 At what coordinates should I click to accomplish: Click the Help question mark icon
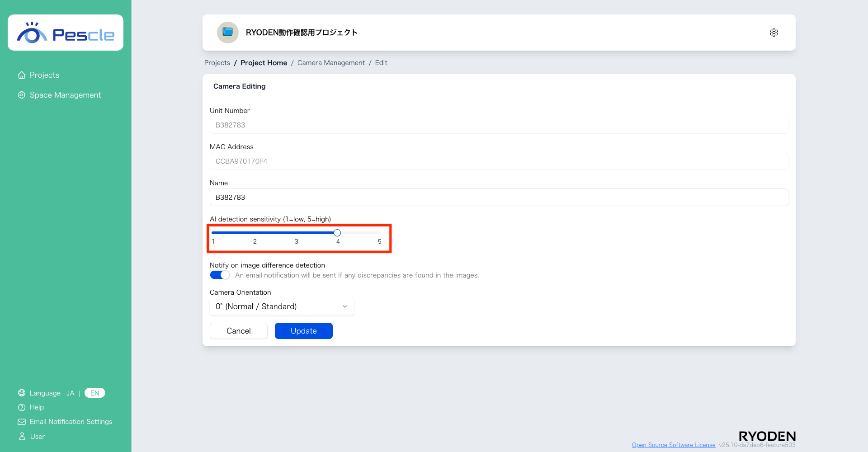click(x=22, y=407)
